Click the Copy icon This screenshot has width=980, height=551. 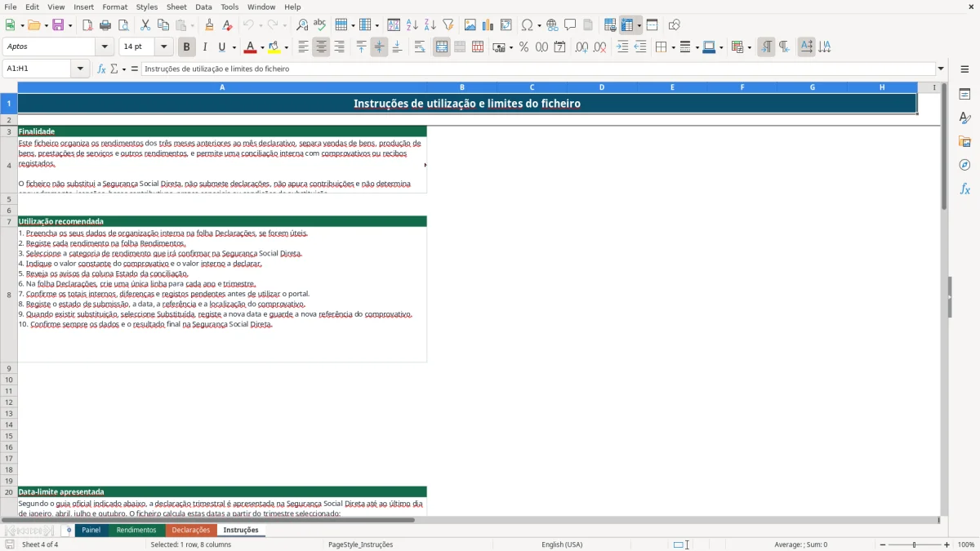click(x=163, y=25)
